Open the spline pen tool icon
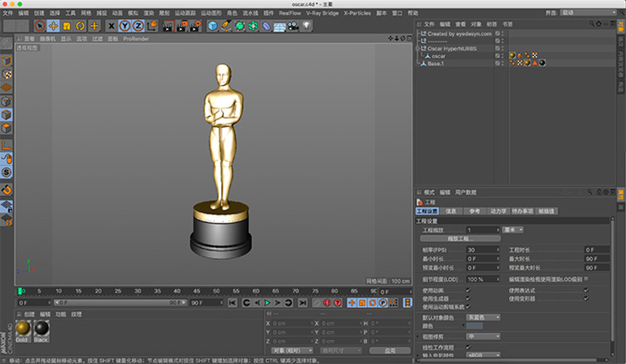 coord(226,26)
